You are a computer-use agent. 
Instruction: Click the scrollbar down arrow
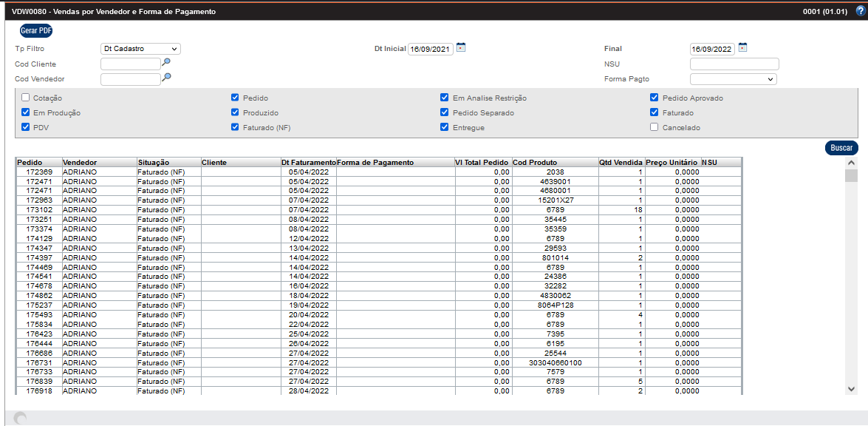pos(851,388)
